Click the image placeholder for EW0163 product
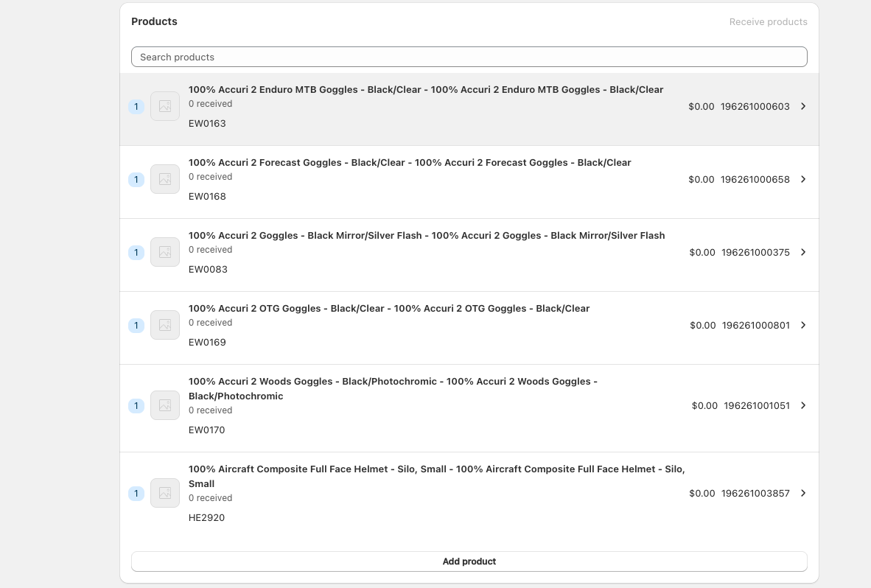Screen dimensions: 871x588 (x=165, y=106)
